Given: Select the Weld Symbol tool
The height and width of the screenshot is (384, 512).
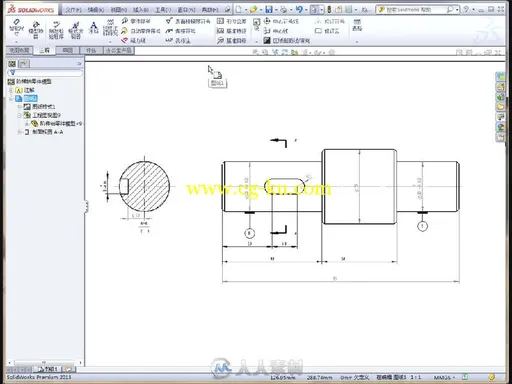Looking at the screenshot, I should pyautogui.click(x=180, y=31).
